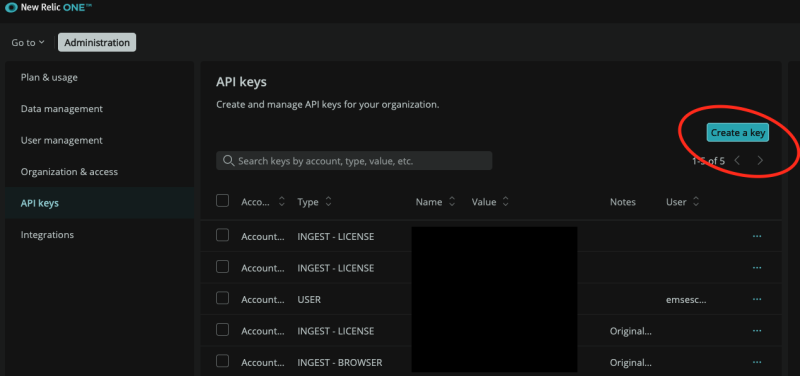800x376 pixels.
Task: Open the three-dot menu for USER key row
Action: coord(757,299)
